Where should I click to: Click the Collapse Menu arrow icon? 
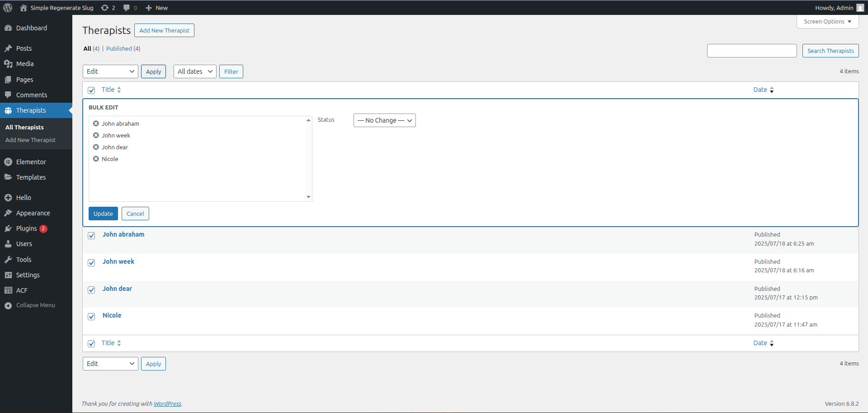8,305
